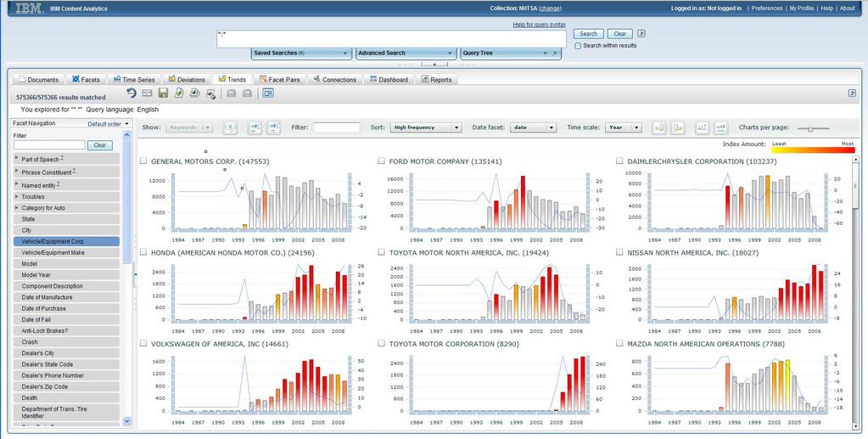Screen dimensions: 868x439
Task: Click the circular-arrow reset search icon
Action: [132, 93]
